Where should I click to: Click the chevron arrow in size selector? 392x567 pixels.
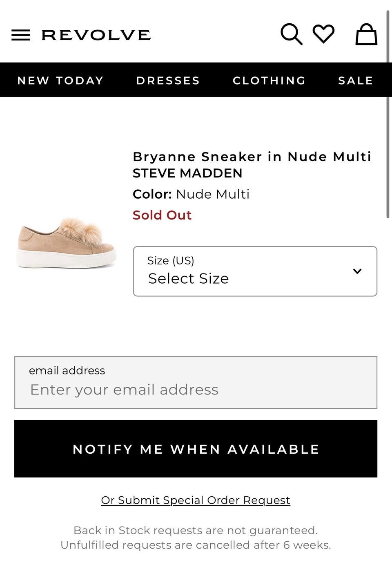pos(357,271)
